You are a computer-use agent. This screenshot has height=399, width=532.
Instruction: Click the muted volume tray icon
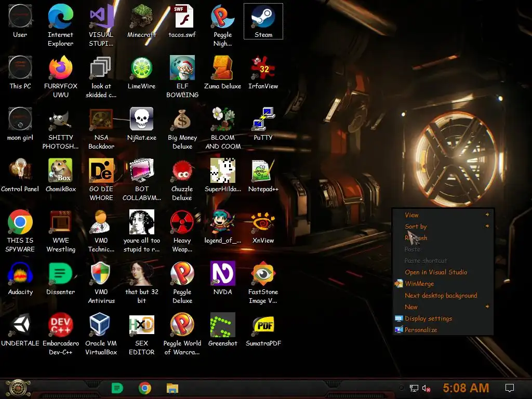[x=426, y=388]
